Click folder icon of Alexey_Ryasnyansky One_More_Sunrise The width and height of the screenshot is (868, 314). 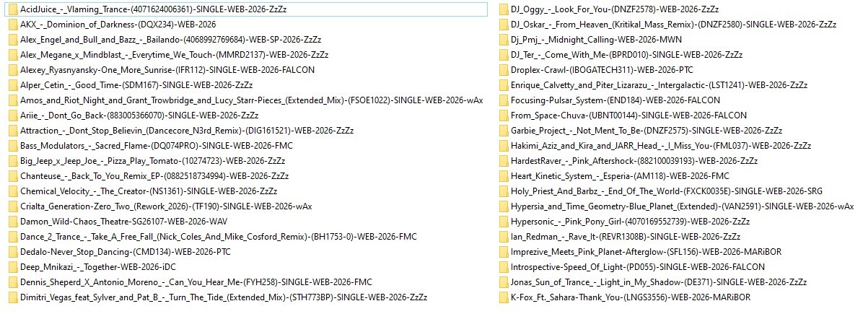click(12, 70)
